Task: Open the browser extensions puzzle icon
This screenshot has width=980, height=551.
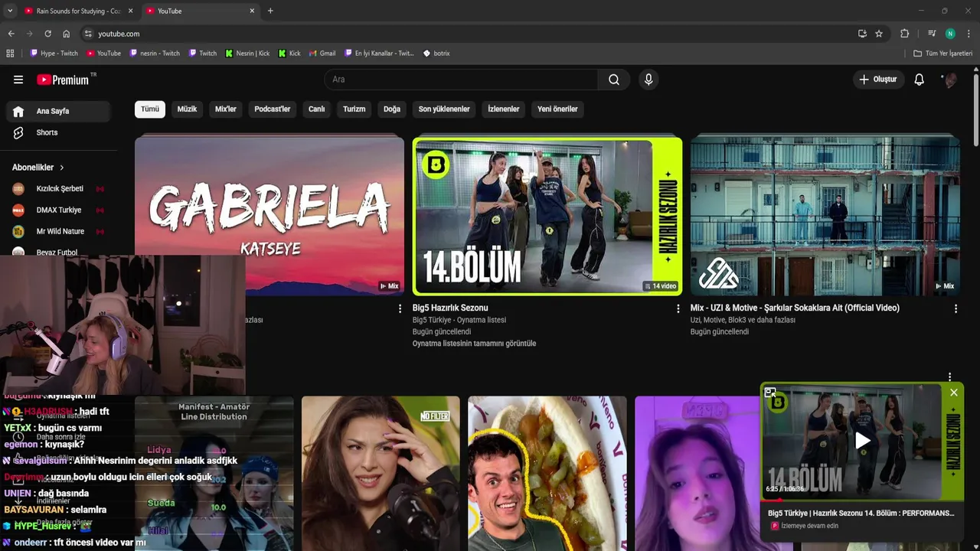Action: coord(904,34)
